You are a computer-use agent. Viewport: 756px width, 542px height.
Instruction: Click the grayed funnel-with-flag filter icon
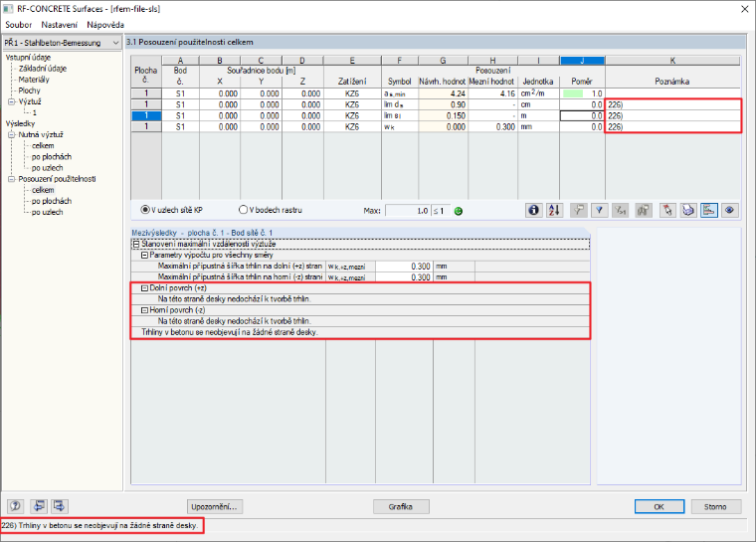pyautogui.click(x=578, y=210)
